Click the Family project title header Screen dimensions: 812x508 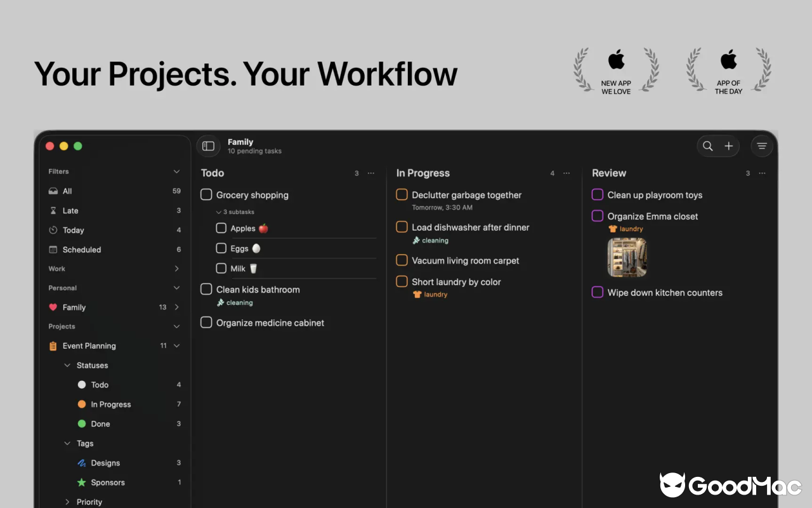(240, 142)
